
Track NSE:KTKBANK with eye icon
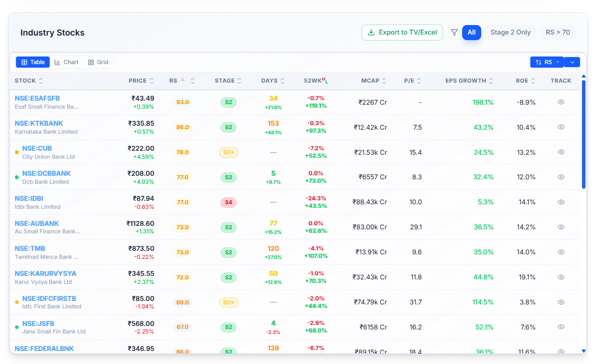[x=561, y=127]
